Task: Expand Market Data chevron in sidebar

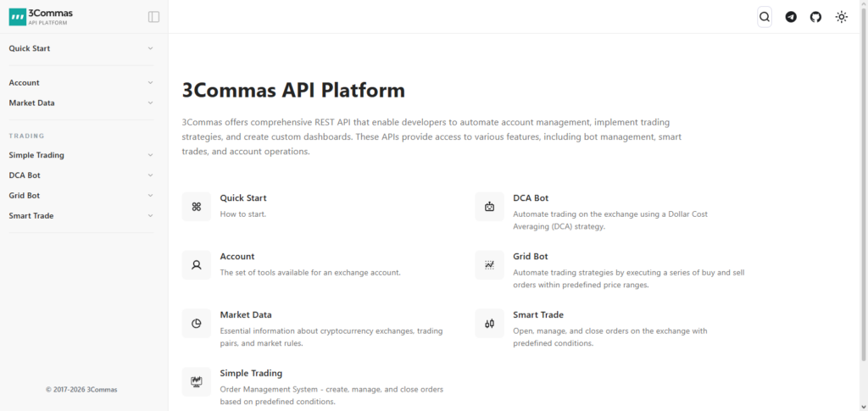Action: 151,103
